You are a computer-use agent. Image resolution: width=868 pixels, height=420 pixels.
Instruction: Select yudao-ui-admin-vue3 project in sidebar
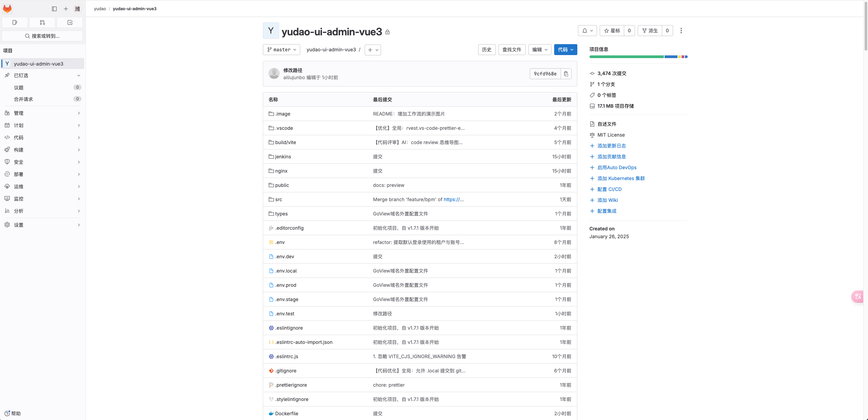(x=43, y=64)
